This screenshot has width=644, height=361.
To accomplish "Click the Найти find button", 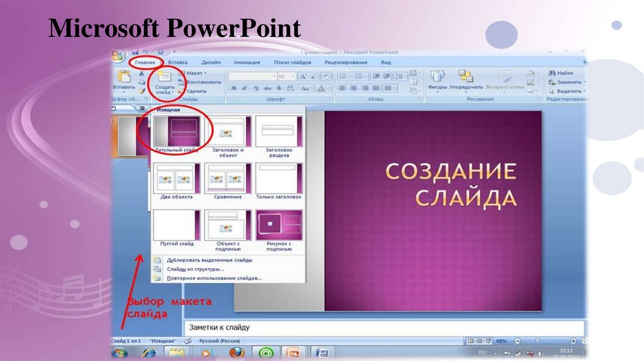I will [561, 73].
